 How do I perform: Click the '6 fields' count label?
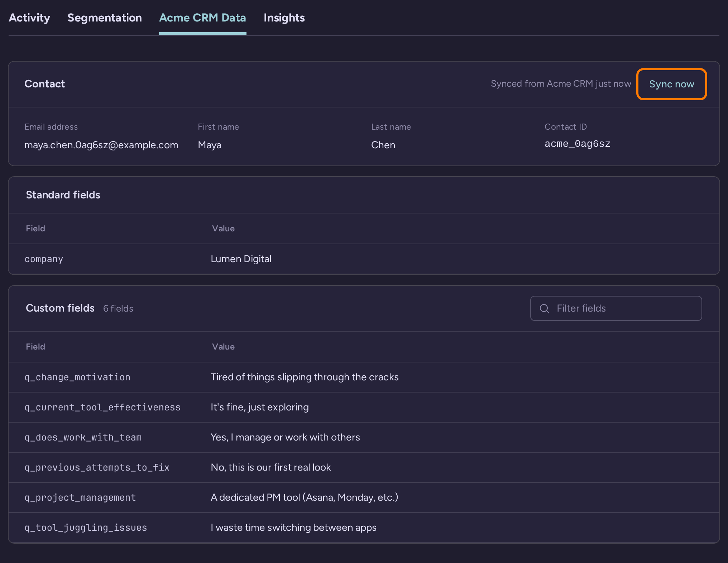pyautogui.click(x=118, y=308)
